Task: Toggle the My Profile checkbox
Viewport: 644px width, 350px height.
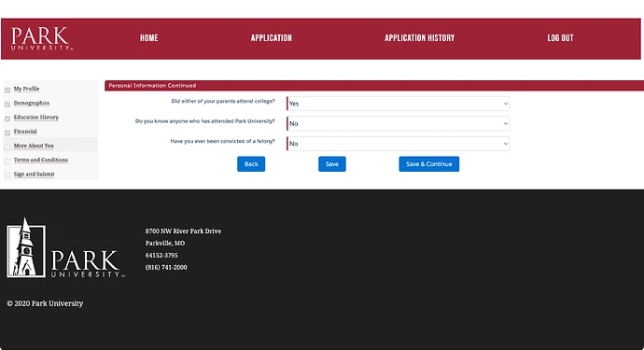Action: click(x=7, y=90)
